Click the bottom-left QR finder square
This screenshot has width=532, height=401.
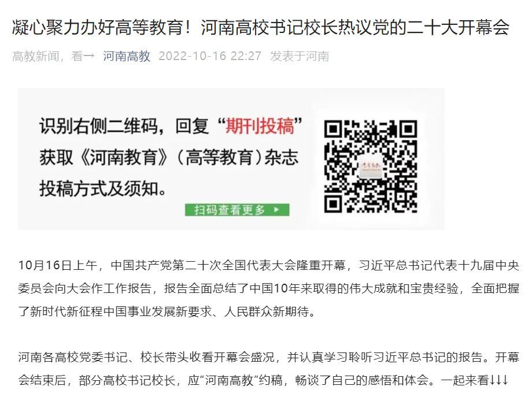[333, 204]
